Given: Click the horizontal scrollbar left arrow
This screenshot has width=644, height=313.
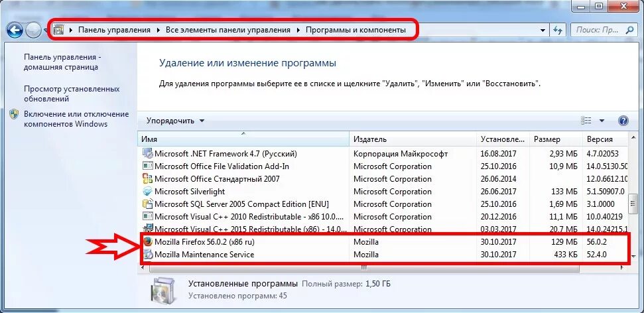Looking at the screenshot, I should 142,267.
